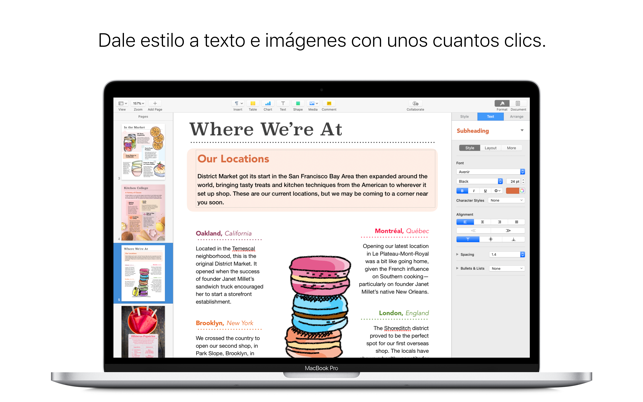Image resolution: width=643 pixels, height=402 pixels.
Task: Align text to middle vertically
Action: tap(490, 239)
